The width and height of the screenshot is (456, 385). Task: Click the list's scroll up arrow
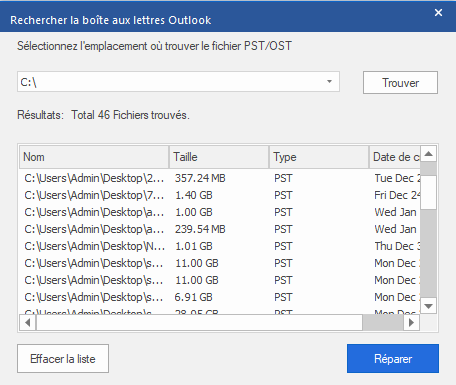coord(429,154)
